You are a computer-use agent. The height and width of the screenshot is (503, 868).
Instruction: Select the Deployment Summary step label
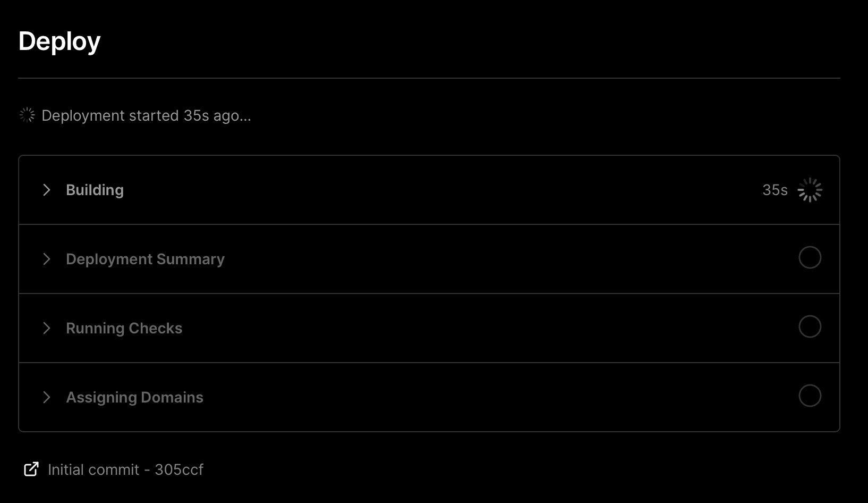point(145,259)
